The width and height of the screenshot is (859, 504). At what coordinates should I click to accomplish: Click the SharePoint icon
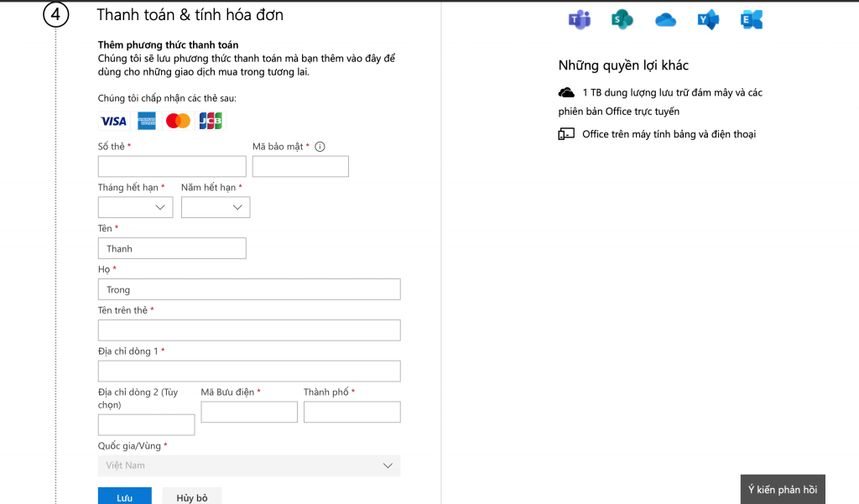622,20
